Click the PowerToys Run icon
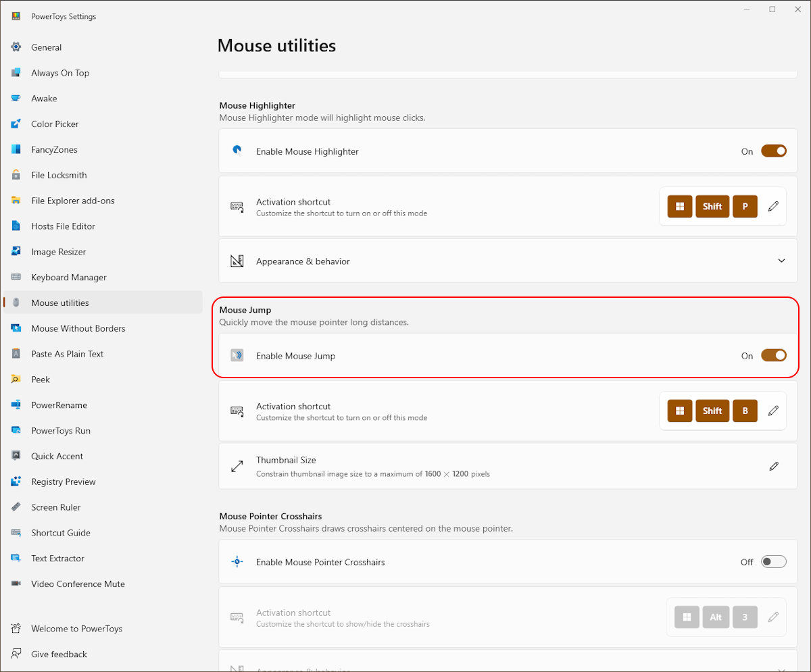 16,431
